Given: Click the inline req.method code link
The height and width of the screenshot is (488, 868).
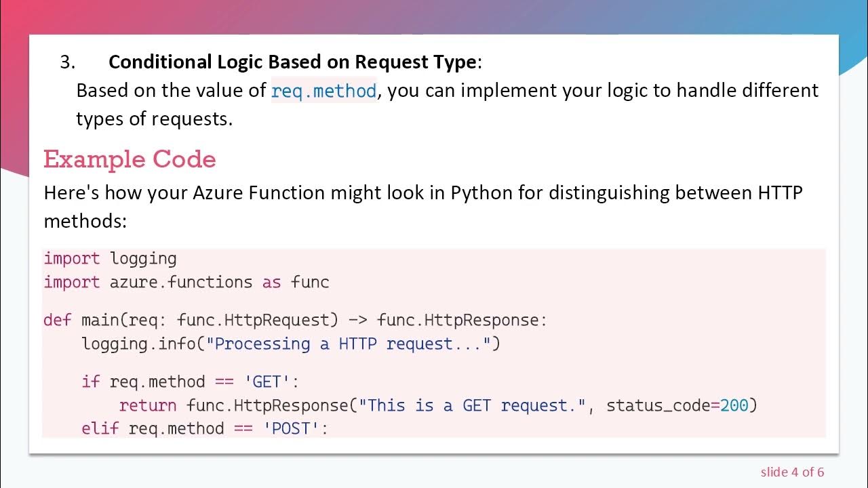Looking at the screenshot, I should coord(323,91).
